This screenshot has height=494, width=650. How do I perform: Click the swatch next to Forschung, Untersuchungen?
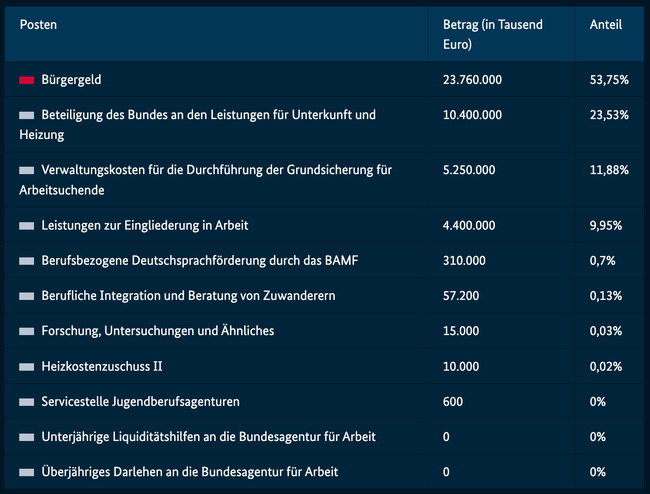point(27,331)
